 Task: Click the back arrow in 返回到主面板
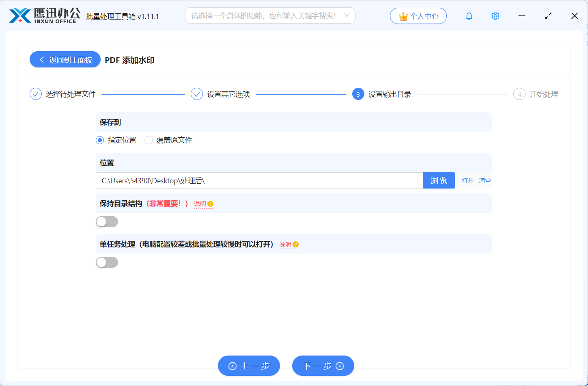click(x=41, y=59)
